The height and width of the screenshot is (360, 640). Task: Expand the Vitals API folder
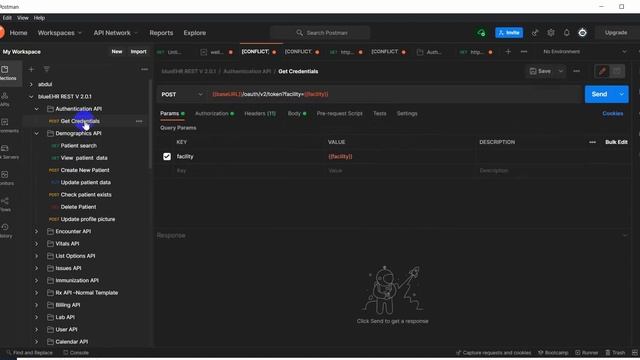pyautogui.click(x=36, y=244)
